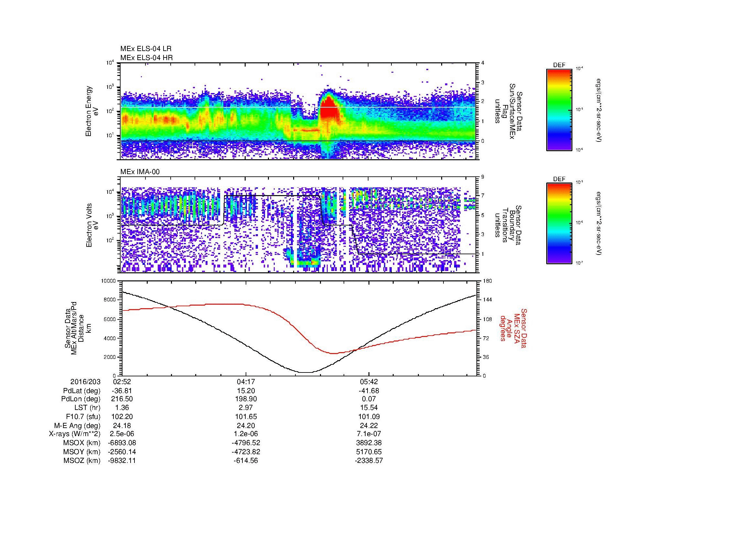Click the PdLat value 15.20
Image resolution: width=756 pixels, height=534 pixels.
246,391
